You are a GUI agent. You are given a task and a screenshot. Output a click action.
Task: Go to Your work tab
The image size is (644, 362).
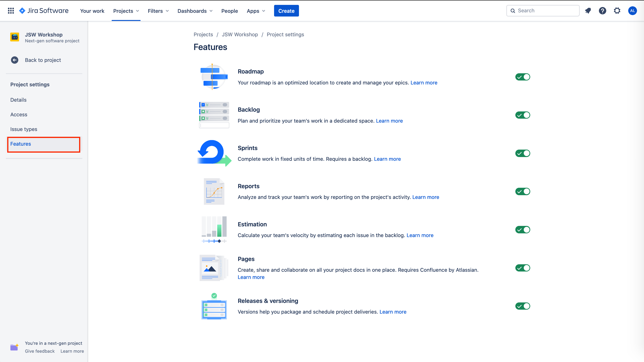[92, 11]
